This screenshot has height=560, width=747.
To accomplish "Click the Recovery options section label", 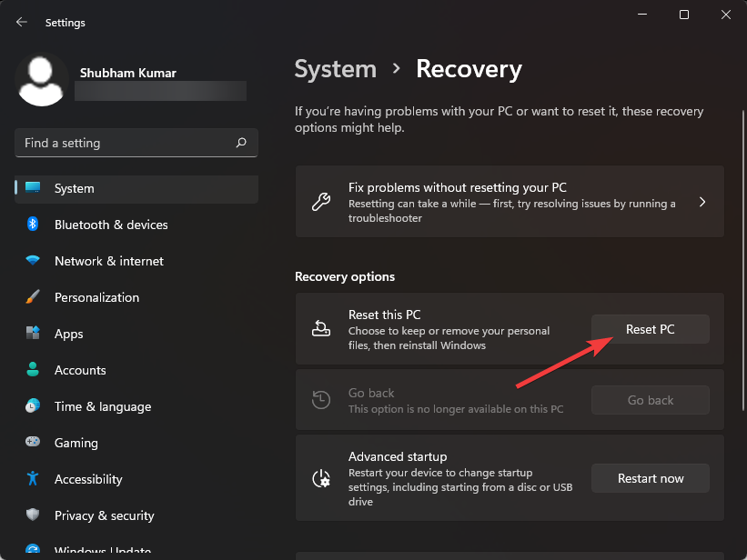I will coord(345,276).
